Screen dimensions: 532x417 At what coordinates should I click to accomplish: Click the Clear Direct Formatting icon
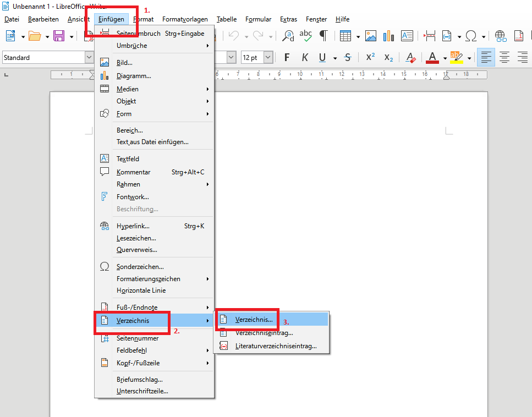pos(410,58)
